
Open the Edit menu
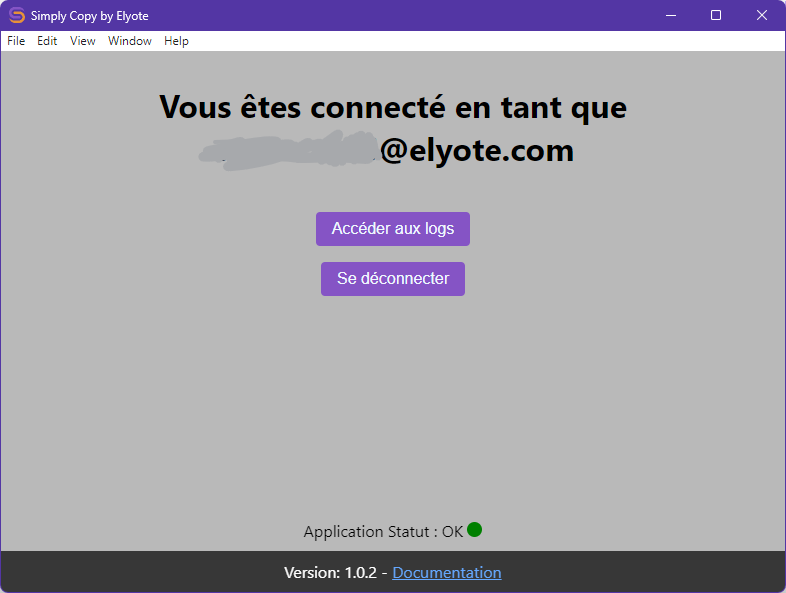pyautogui.click(x=47, y=41)
